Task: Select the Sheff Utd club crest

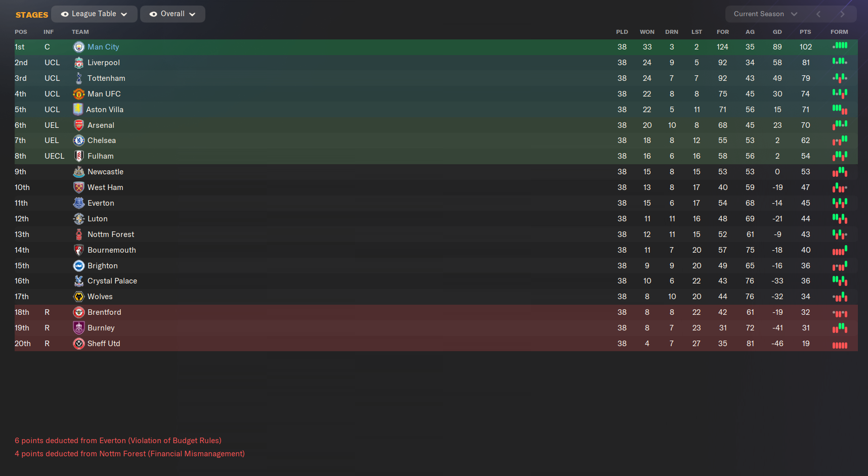Action: tap(79, 344)
